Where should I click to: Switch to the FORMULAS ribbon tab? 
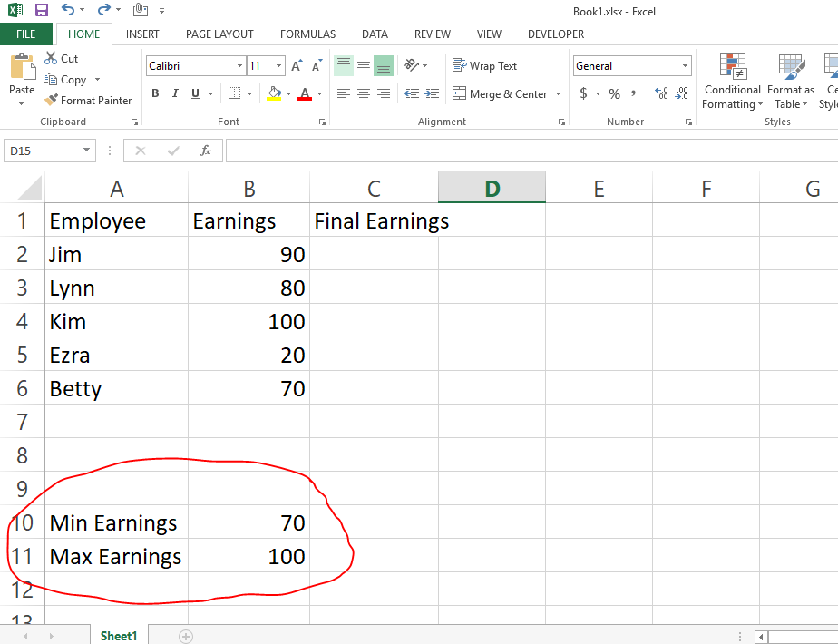tap(307, 34)
